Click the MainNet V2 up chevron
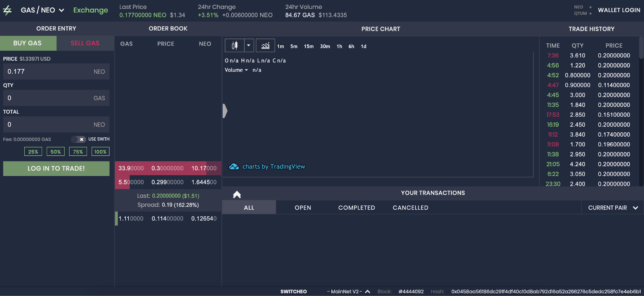The height and width of the screenshot is (296, 644). click(x=368, y=291)
